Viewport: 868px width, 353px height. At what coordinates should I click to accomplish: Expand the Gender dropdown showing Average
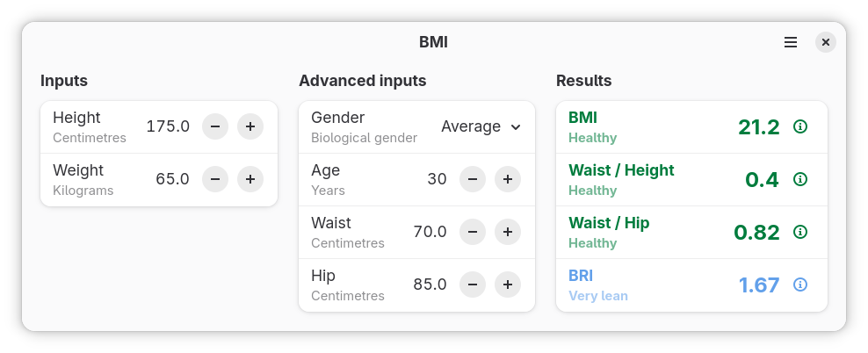coord(481,126)
